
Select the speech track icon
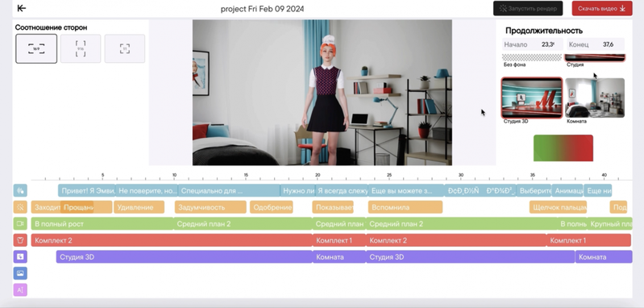20,190
